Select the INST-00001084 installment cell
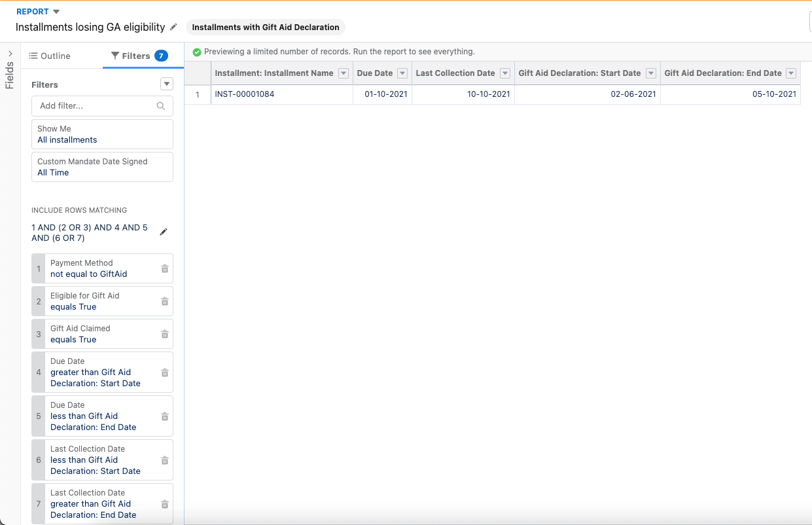This screenshot has width=812, height=525. point(245,94)
